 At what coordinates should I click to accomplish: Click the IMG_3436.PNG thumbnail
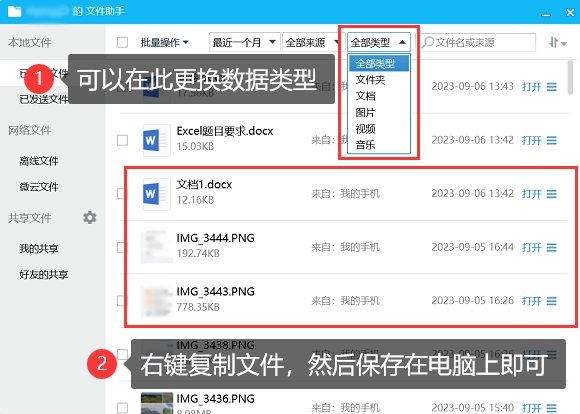[x=157, y=403]
